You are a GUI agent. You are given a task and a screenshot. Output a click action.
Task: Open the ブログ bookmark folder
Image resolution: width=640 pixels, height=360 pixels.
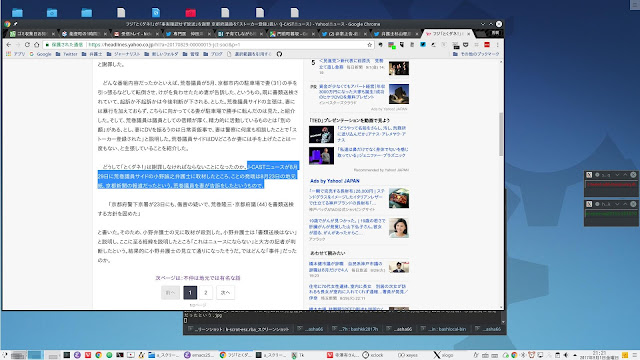tap(213, 54)
